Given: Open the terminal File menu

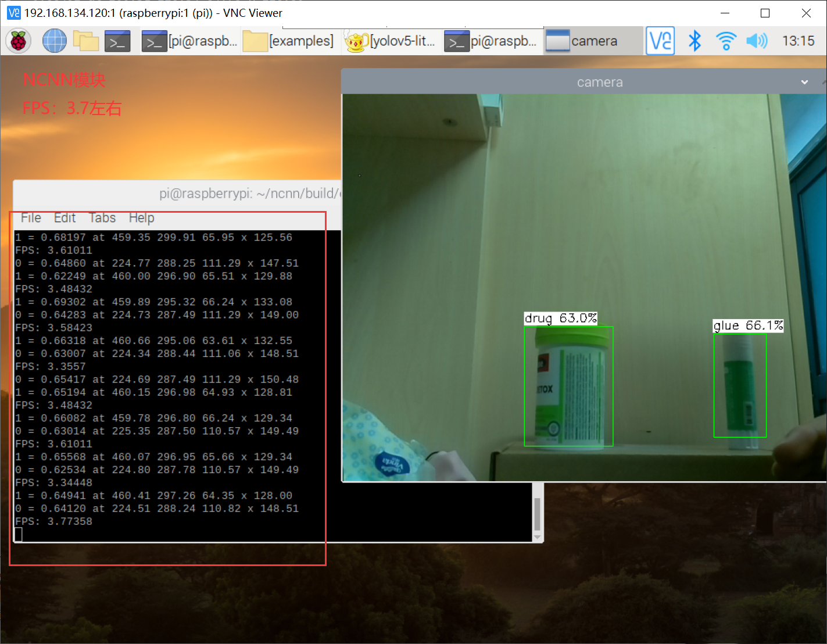Looking at the screenshot, I should (x=31, y=218).
